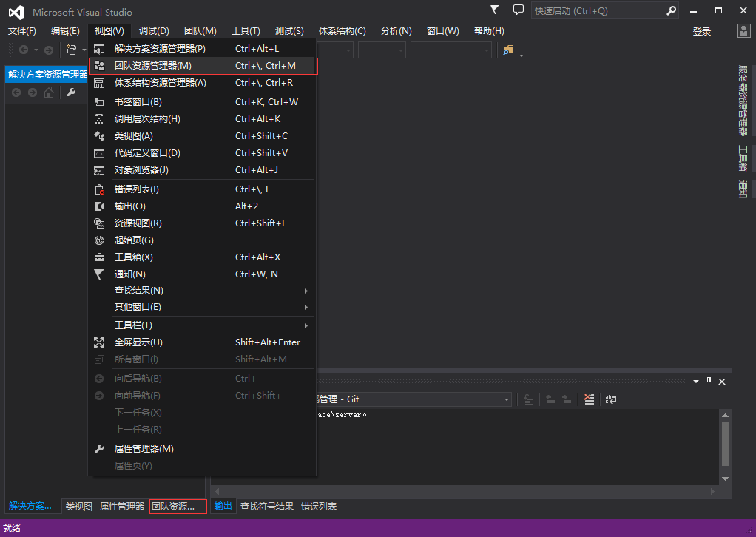This screenshot has height=537, width=756.
Task: Focus the 快速启动 search box
Action: coord(604,10)
